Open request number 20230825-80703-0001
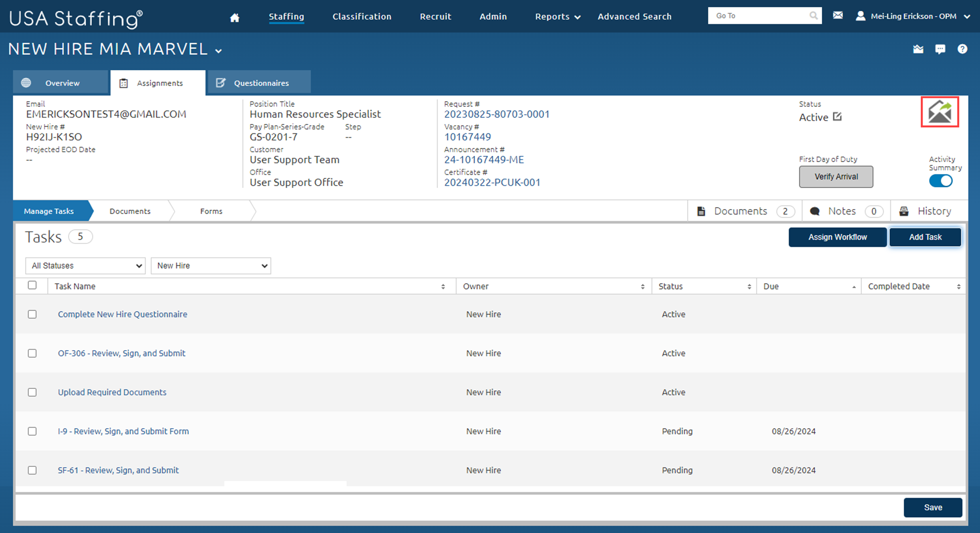This screenshot has height=533, width=980. (x=497, y=114)
